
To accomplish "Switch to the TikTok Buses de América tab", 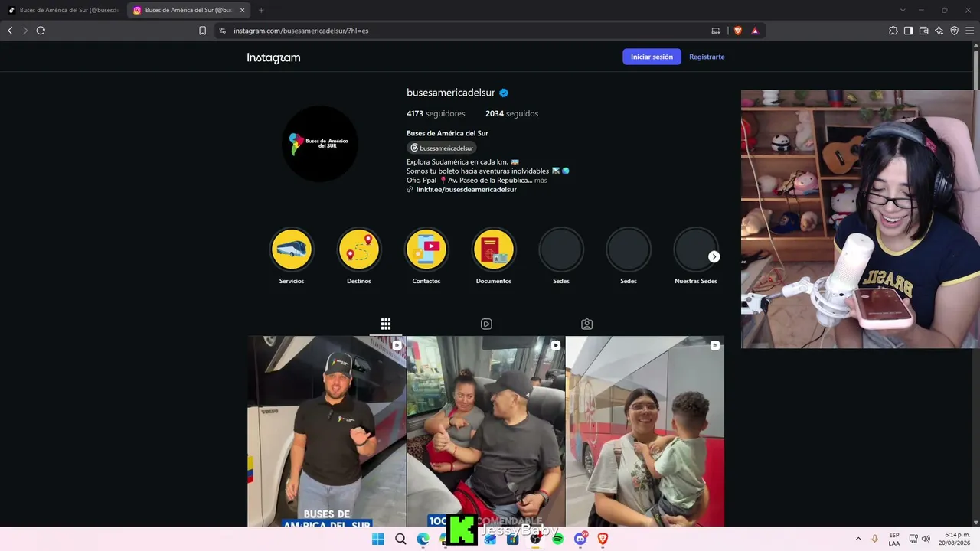I will click(x=64, y=10).
